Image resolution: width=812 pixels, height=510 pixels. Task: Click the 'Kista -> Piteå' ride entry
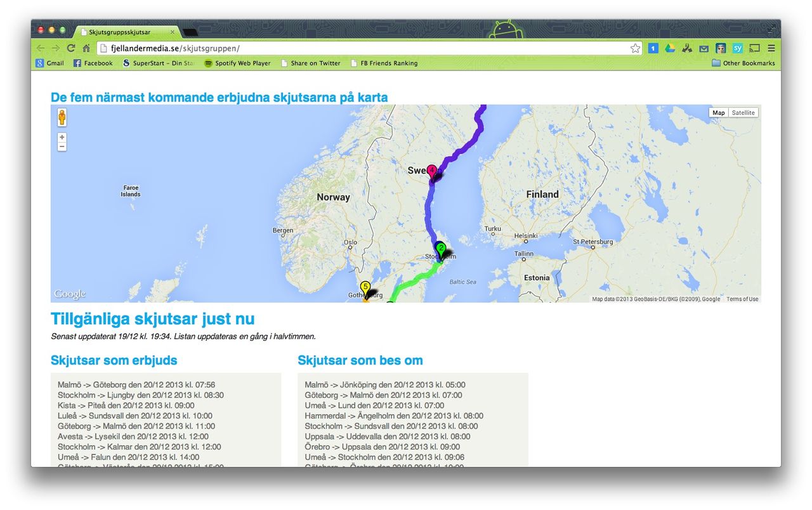[x=126, y=405]
